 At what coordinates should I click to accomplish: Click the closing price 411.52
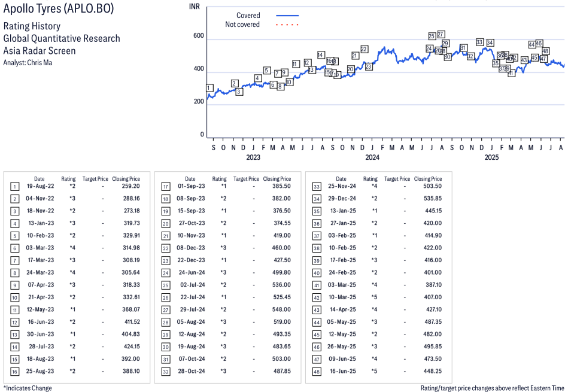132,322
